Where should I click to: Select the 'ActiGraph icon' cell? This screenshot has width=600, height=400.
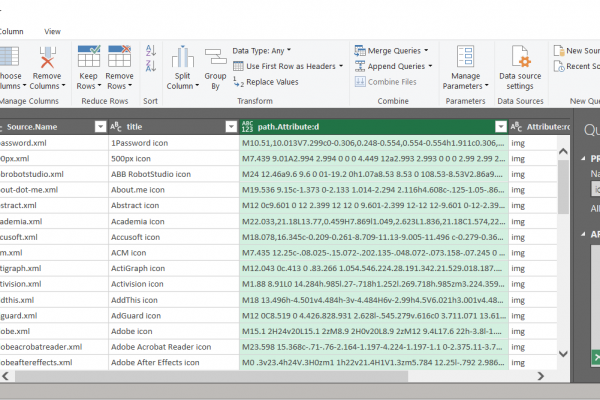click(174, 268)
